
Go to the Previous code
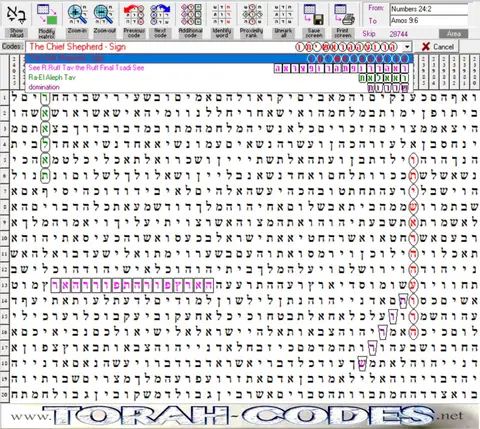coord(134,20)
